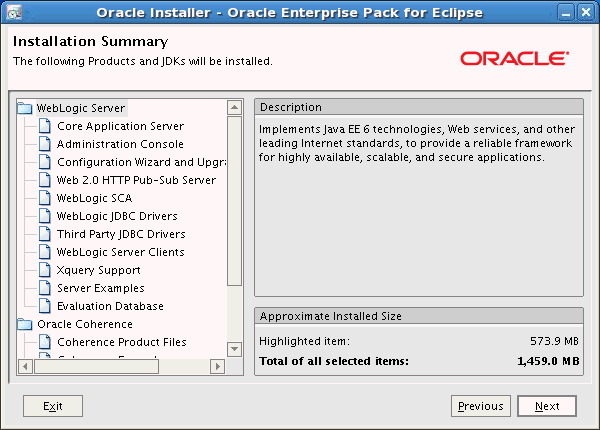
Task: Click the Core Application Server document icon
Action: [45, 126]
